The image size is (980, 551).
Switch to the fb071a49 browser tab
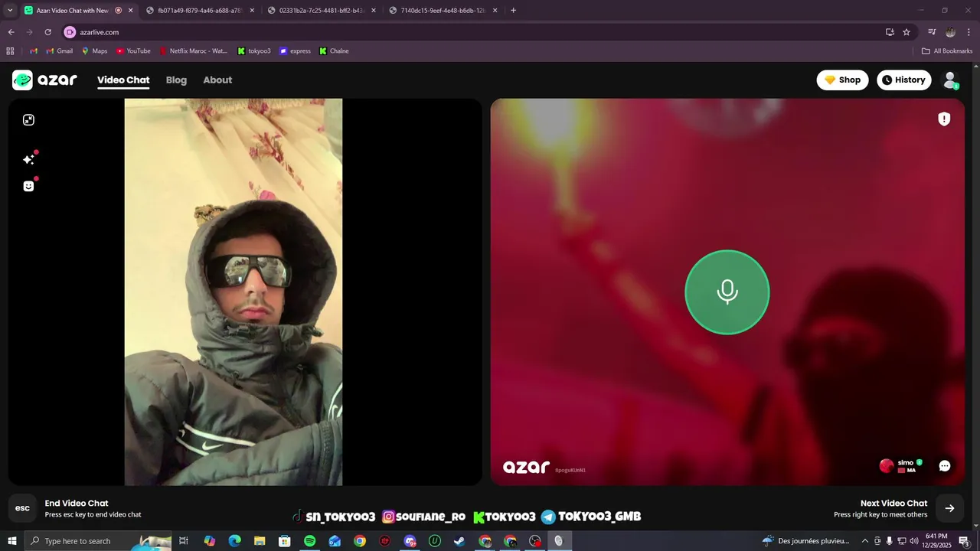pos(199,11)
